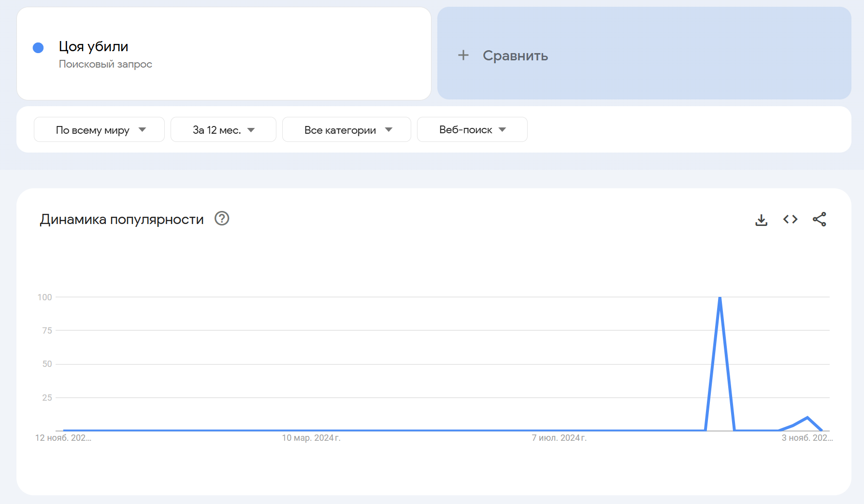This screenshot has height=504, width=864.
Task: Open the За 12 мес. time range dropdown
Action: coord(223,130)
